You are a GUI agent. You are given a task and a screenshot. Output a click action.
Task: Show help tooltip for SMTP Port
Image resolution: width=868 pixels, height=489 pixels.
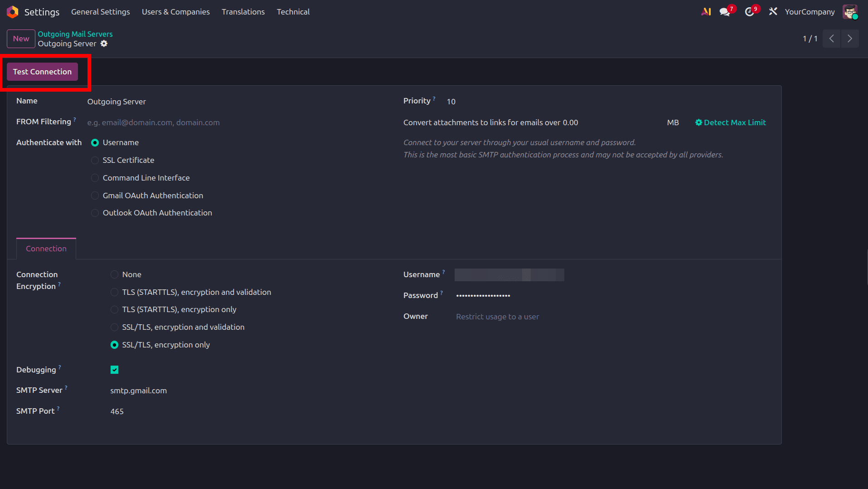(x=58, y=409)
